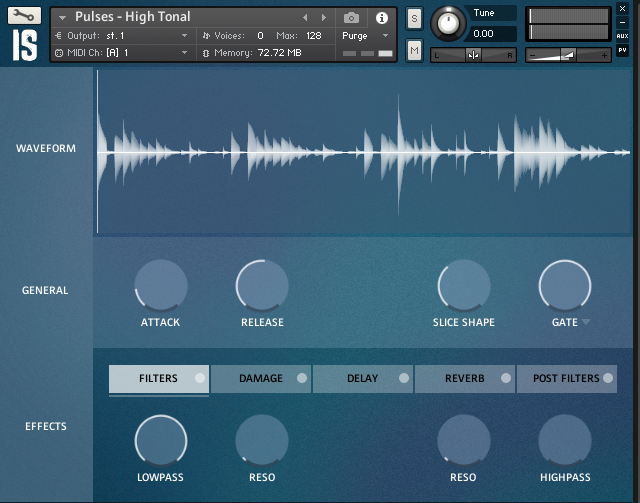This screenshot has height=503, width=640.
Task: Toggle the PV button
Action: point(622,50)
